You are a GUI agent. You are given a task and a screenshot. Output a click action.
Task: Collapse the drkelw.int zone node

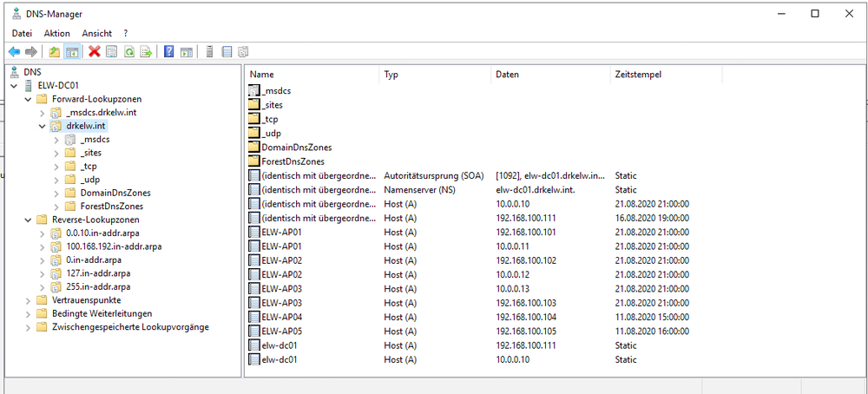pos(42,126)
